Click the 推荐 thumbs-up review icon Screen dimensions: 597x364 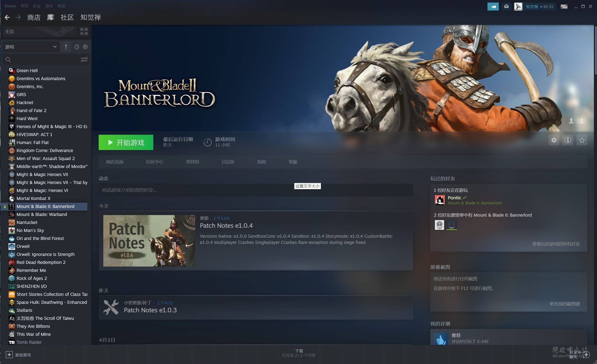coord(441,339)
